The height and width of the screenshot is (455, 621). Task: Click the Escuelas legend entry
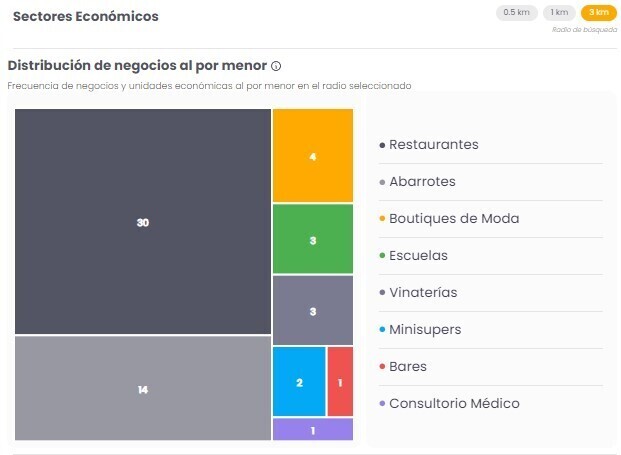coord(418,256)
